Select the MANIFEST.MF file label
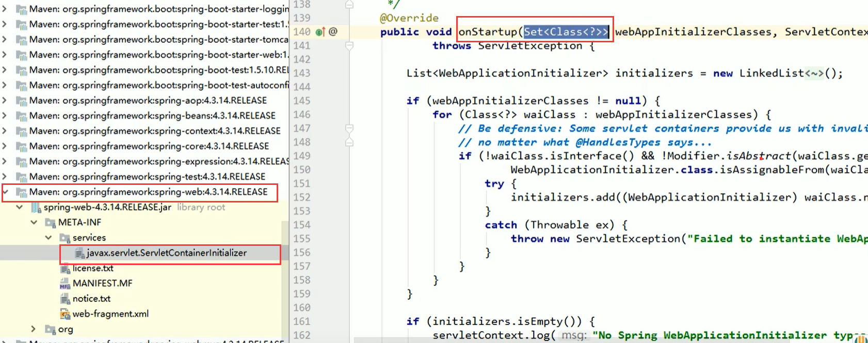This screenshot has width=868, height=343. [102, 284]
